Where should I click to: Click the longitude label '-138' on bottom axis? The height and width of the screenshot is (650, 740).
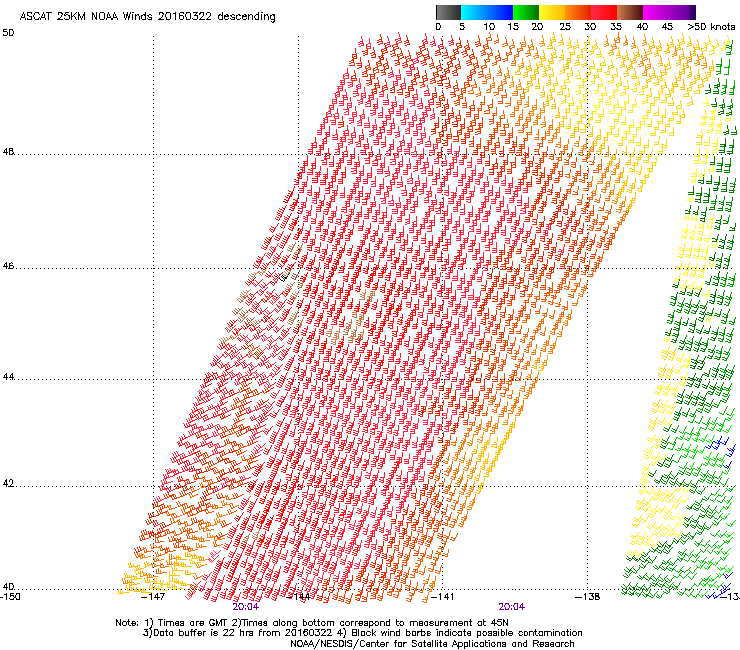point(588,597)
